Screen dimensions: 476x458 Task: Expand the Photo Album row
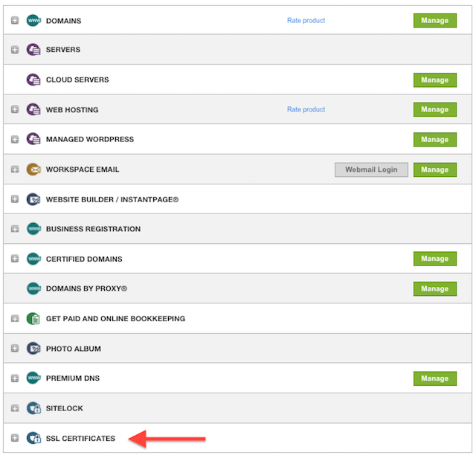point(15,348)
